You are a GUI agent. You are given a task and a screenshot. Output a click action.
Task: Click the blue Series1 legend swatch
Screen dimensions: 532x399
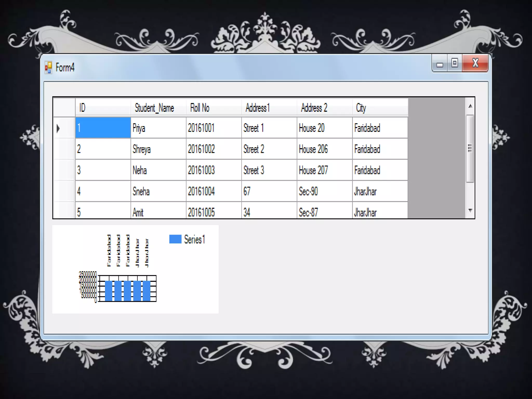click(x=175, y=239)
